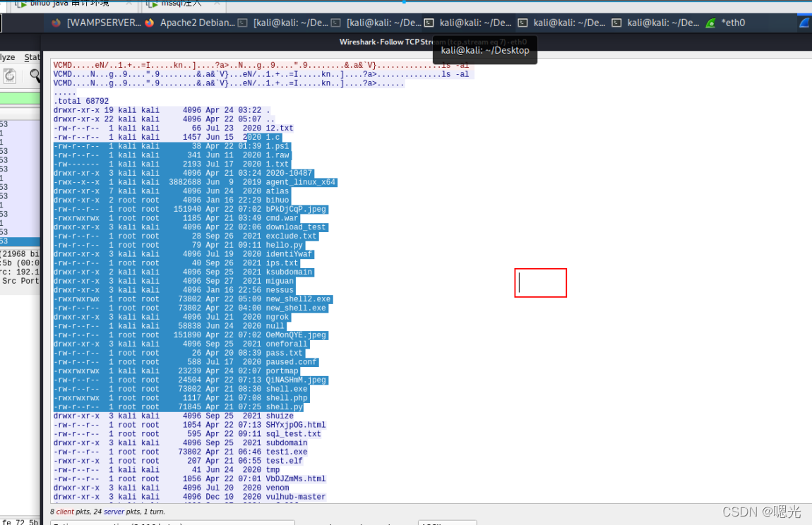Click the cmd.war file entry

(282, 218)
